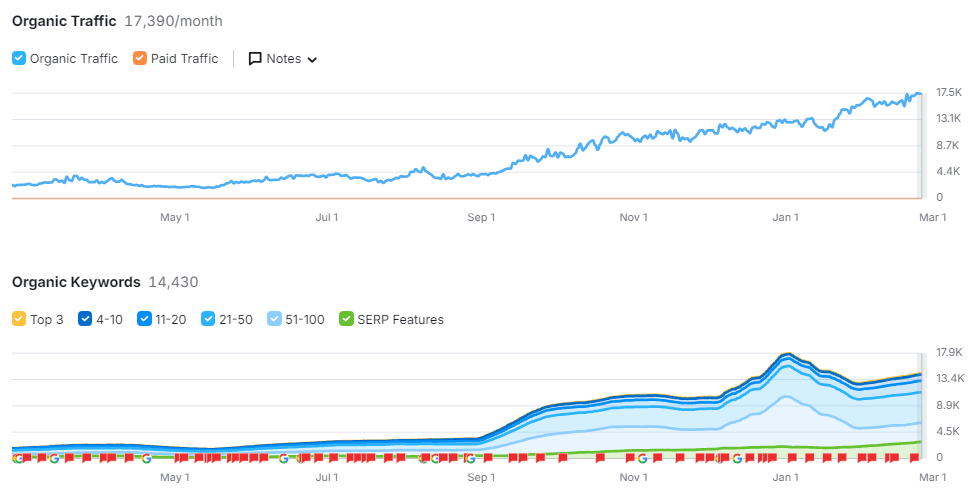
Task: Toggle the 4-10 position series checkbox
Action: (85, 319)
